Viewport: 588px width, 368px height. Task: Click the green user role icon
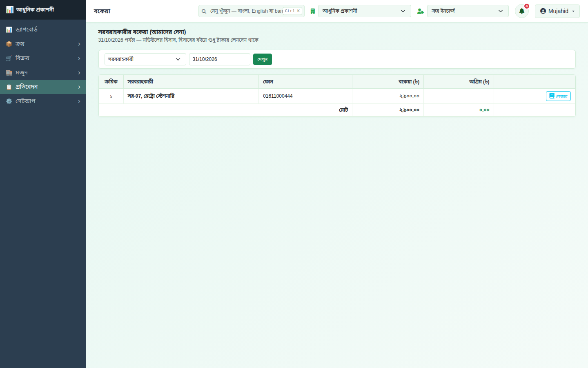pos(420,11)
